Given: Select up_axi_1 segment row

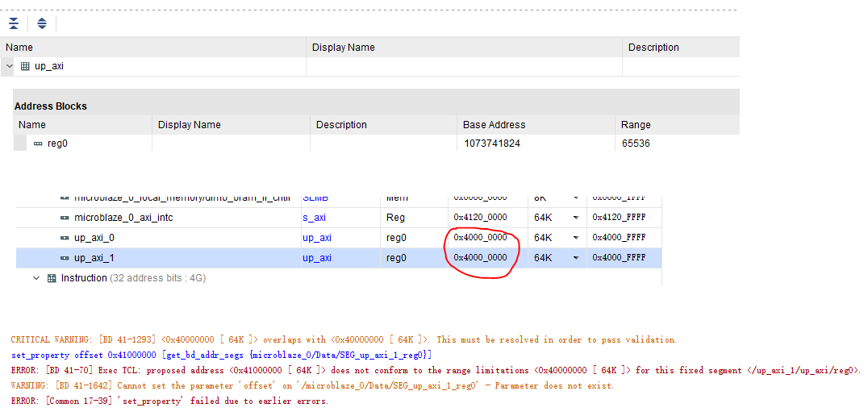Looking at the screenshot, I should pyautogui.click(x=339, y=258).
